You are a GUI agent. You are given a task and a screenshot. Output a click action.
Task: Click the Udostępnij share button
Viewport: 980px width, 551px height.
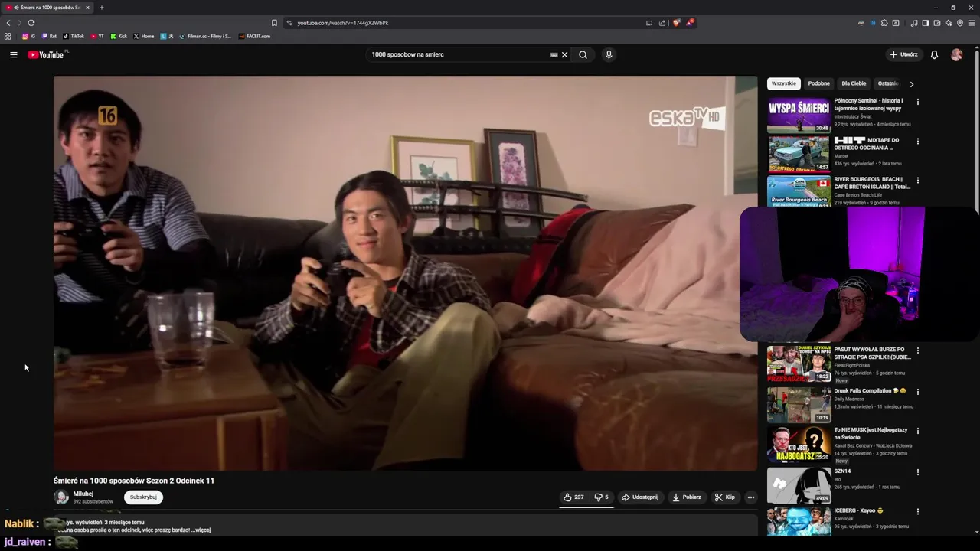[x=640, y=497]
